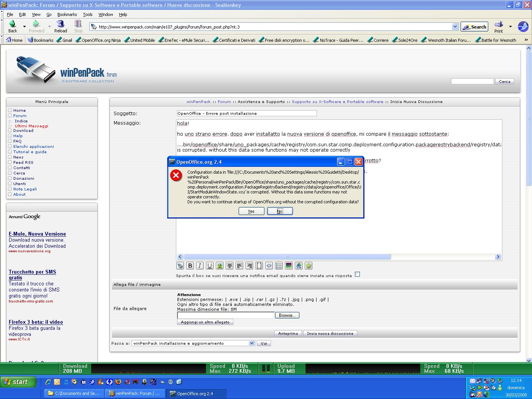This screenshot has height=399, width=532.
Task: Insert a link with the chain icon
Action: pyautogui.click(x=180, y=266)
